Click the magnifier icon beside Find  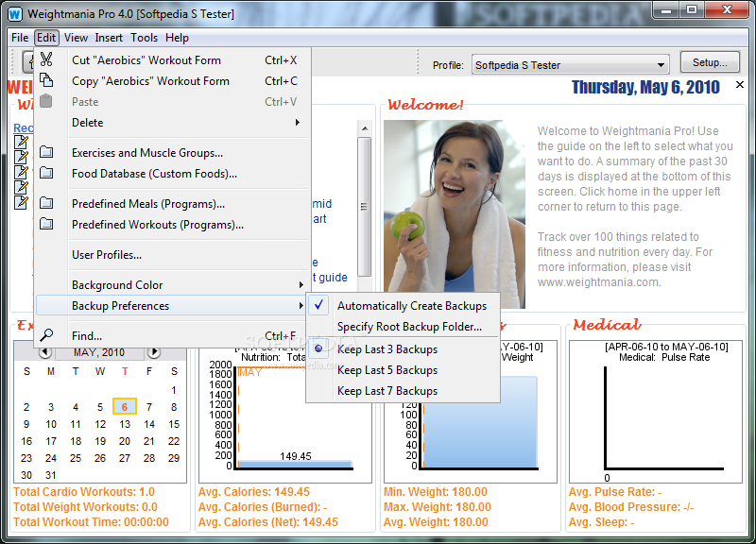(46, 334)
